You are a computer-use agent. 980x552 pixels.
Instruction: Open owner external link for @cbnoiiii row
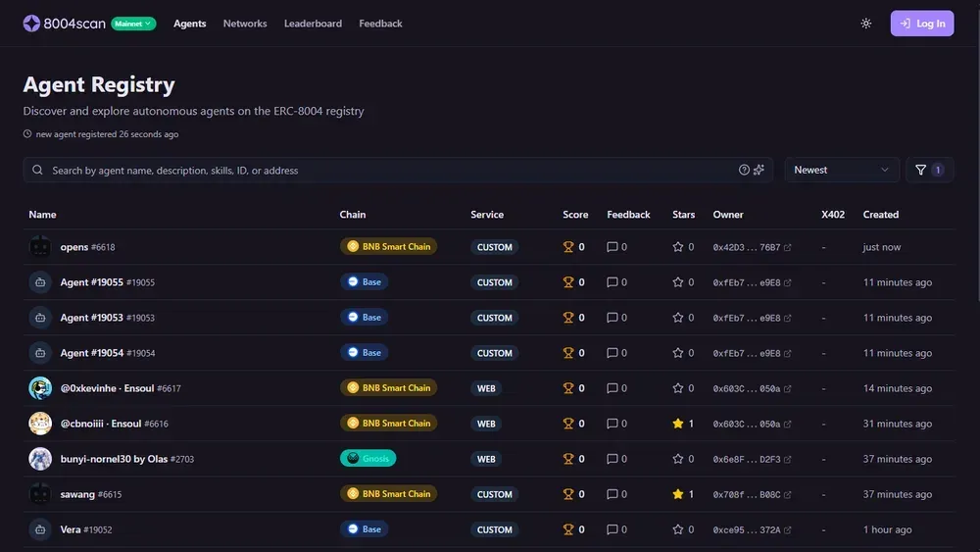[788, 424]
